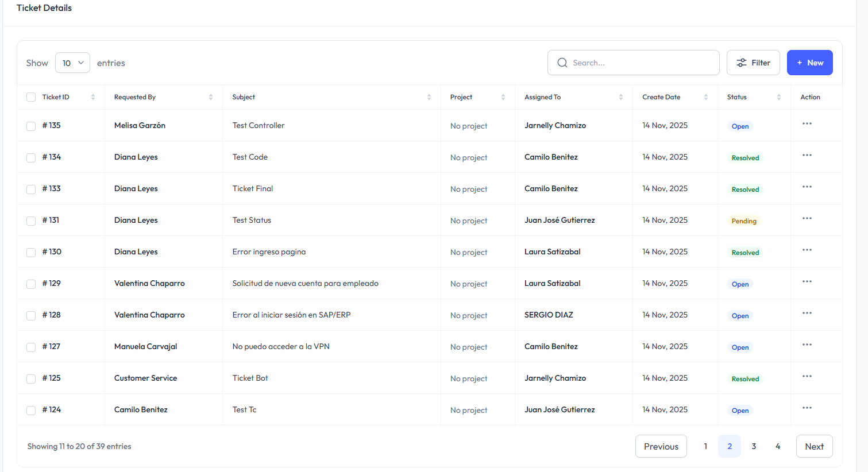This screenshot has height=472, width=868.
Task: Toggle the select-all header checkbox
Action: (31, 97)
